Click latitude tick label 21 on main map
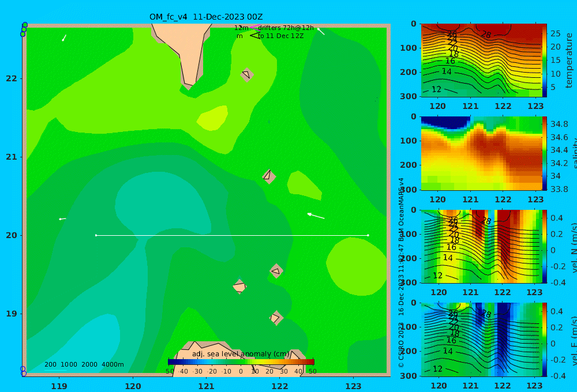This screenshot has width=577, height=392. [x=12, y=157]
